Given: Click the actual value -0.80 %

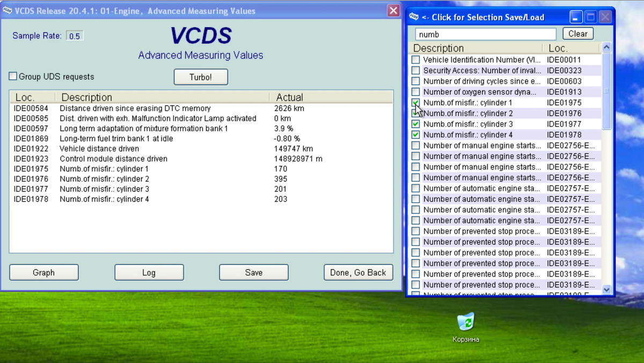Looking at the screenshot, I should [287, 138].
